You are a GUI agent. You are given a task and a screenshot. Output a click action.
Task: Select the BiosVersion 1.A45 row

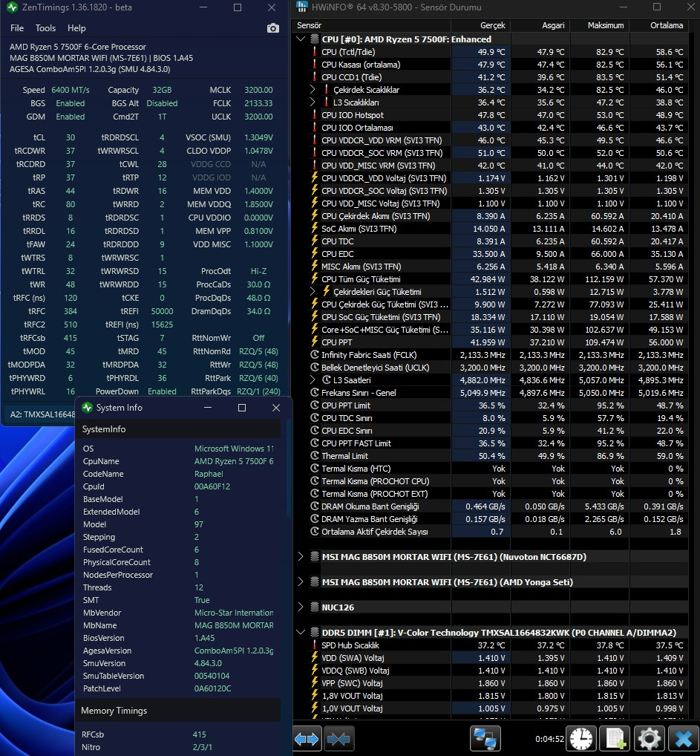click(178, 638)
